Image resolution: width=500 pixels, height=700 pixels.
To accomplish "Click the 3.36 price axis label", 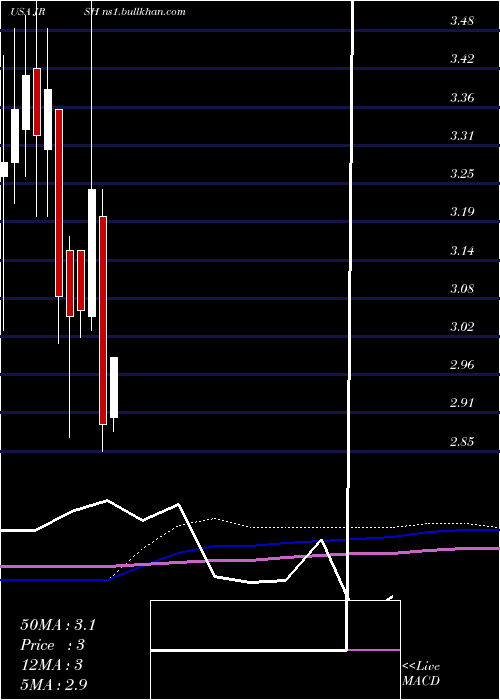I will pyautogui.click(x=462, y=97).
